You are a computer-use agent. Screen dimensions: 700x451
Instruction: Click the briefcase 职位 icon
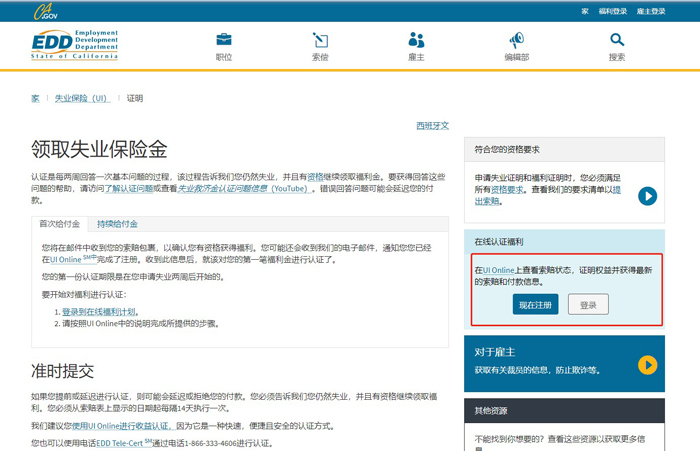tap(224, 40)
